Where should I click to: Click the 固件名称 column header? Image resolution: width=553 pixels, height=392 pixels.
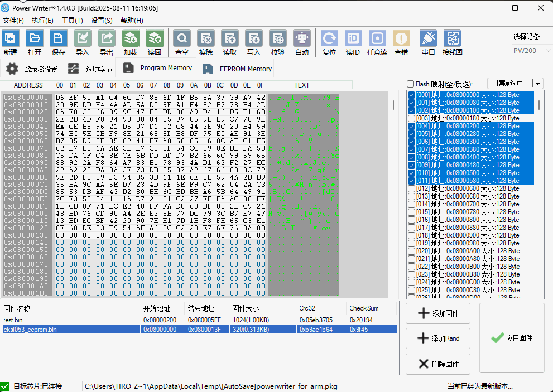[x=70, y=308]
